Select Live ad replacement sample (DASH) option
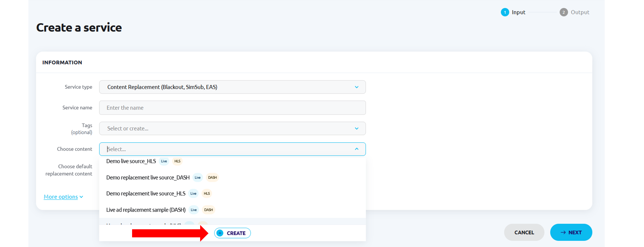The height and width of the screenshot is (247, 644). pyautogui.click(x=232, y=210)
